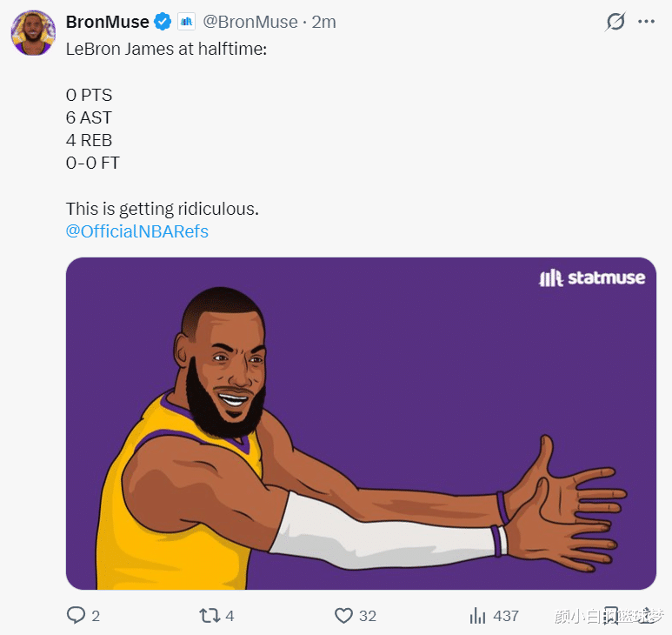Open the @BronMuse handle link

(250, 22)
